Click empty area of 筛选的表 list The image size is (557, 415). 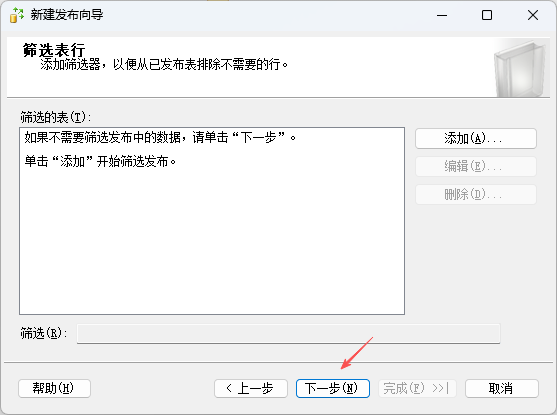pyautogui.click(x=212, y=242)
